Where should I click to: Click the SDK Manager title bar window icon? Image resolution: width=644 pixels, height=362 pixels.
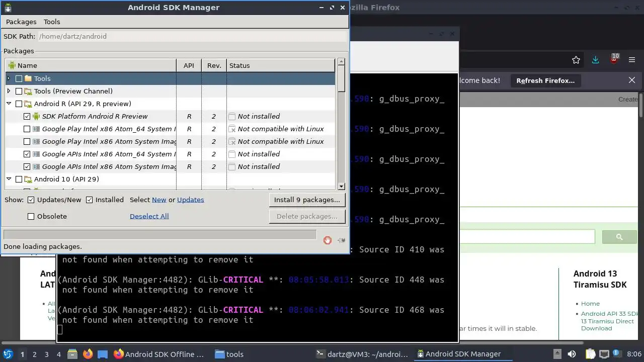pos(8,8)
